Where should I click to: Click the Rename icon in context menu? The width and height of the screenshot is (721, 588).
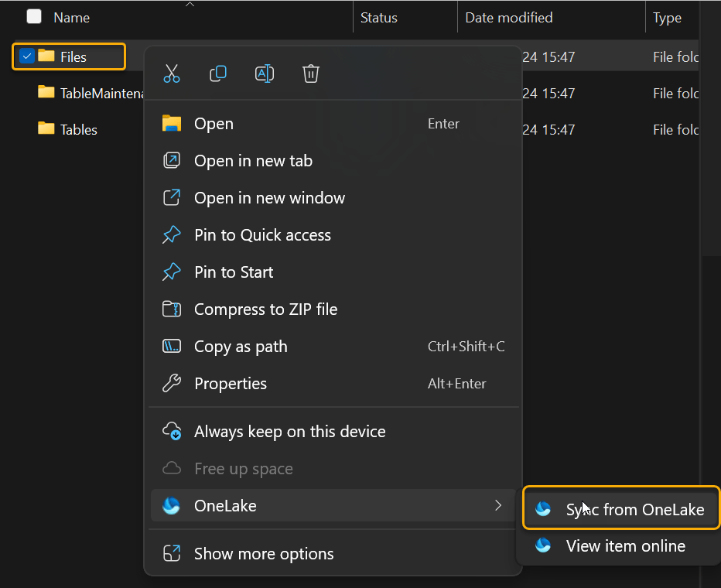click(x=265, y=73)
